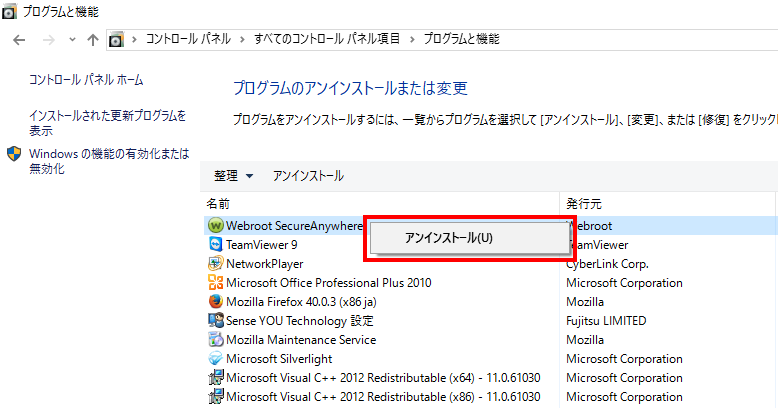Image resolution: width=778 pixels, height=408 pixels.
Task: Click the Microsoft Silverlight icon
Action: tap(215, 358)
